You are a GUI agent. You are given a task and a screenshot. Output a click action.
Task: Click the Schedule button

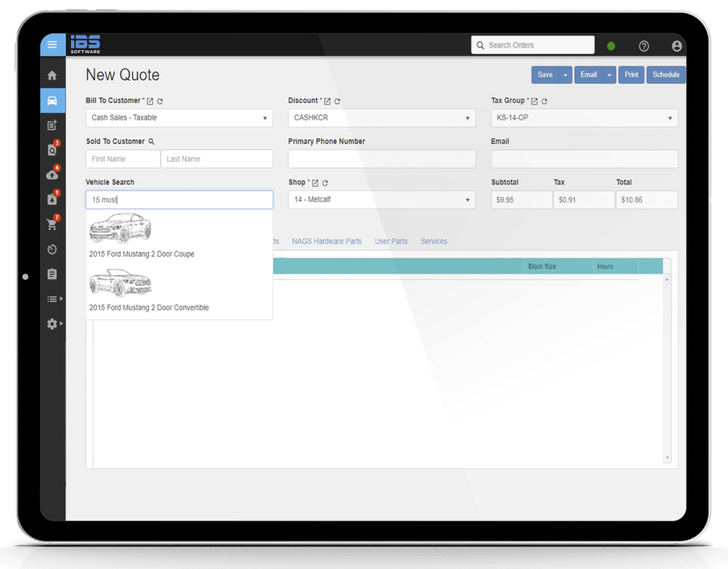click(x=666, y=75)
